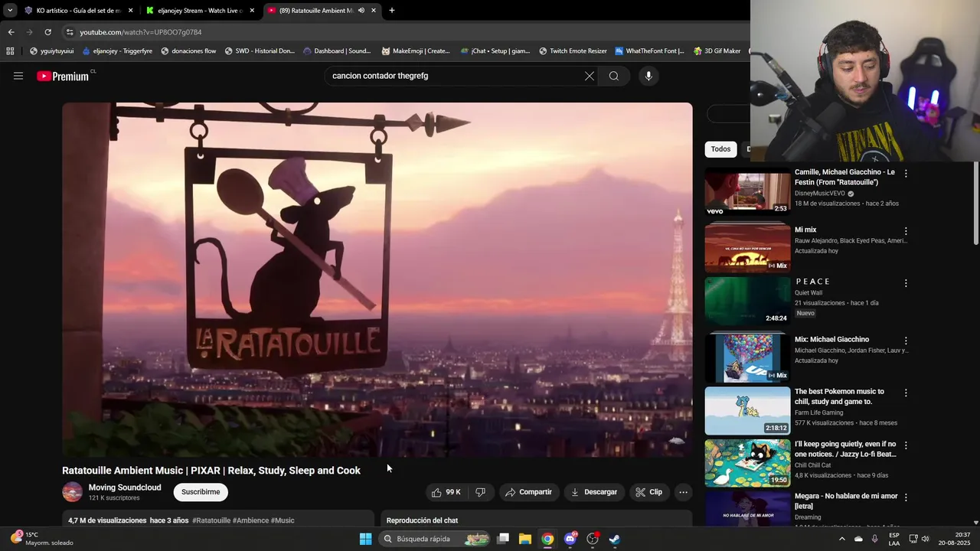This screenshot has width=980, height=551.
Task: Open the donaciones flow bookmark
Action: [x=188, y=51]
